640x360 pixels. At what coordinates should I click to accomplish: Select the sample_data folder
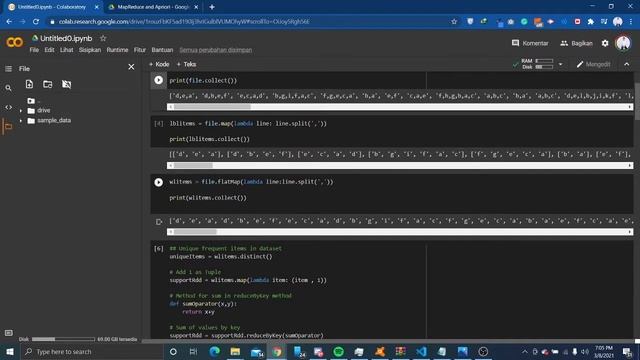(54, 121)
